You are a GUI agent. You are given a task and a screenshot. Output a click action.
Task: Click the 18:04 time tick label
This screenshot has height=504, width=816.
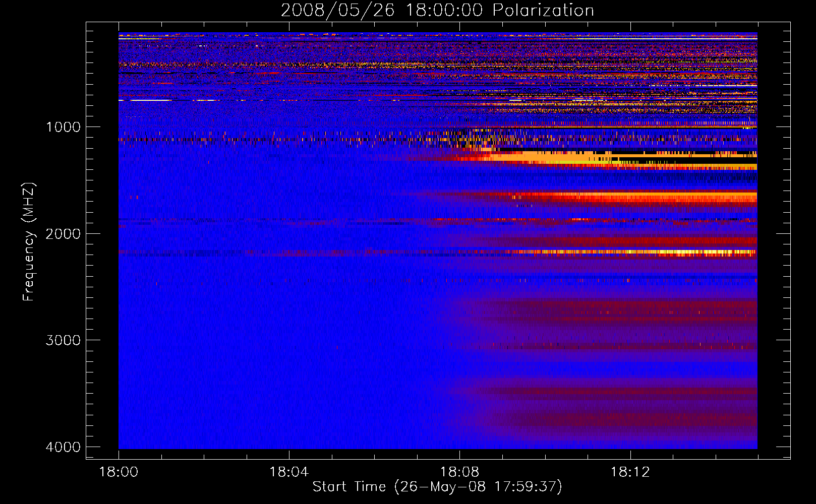click(289, 472)
